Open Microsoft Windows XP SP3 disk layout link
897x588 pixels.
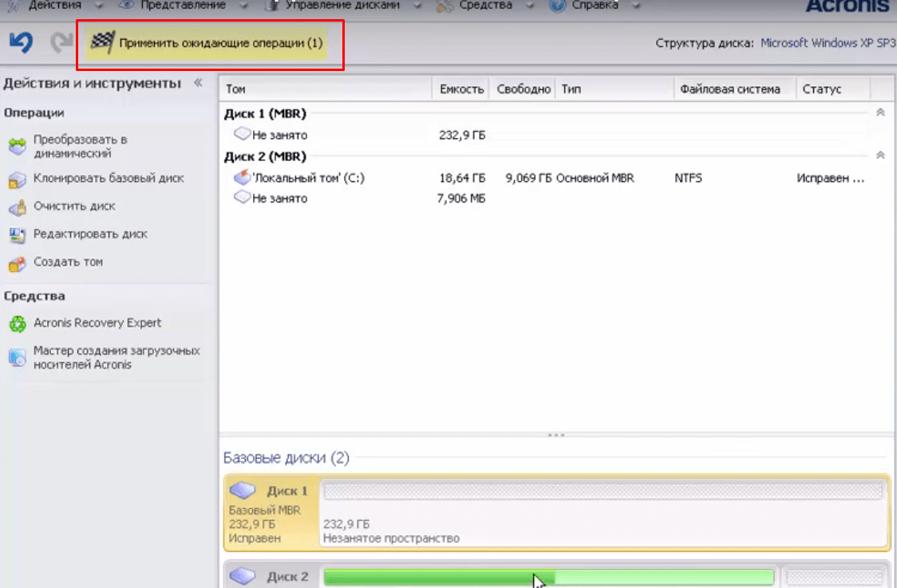pos(828,43)
